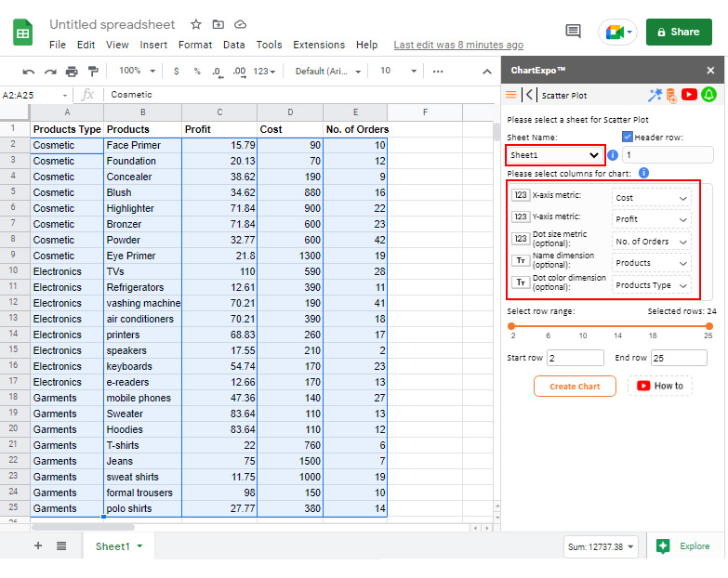Screen dimensions: 728x578
Task: Star the Untitled spreadsheet
Action: [x=196, y=24]
